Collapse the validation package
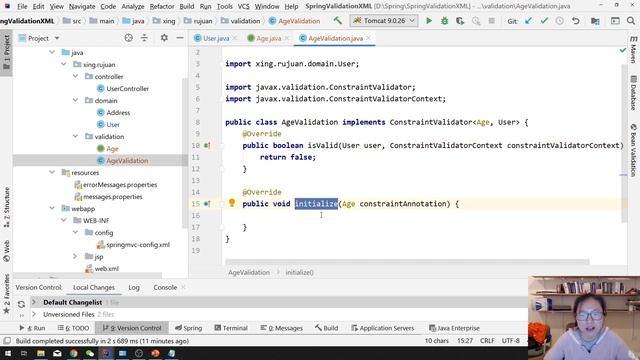640x360 pixels. pos(76,136)
